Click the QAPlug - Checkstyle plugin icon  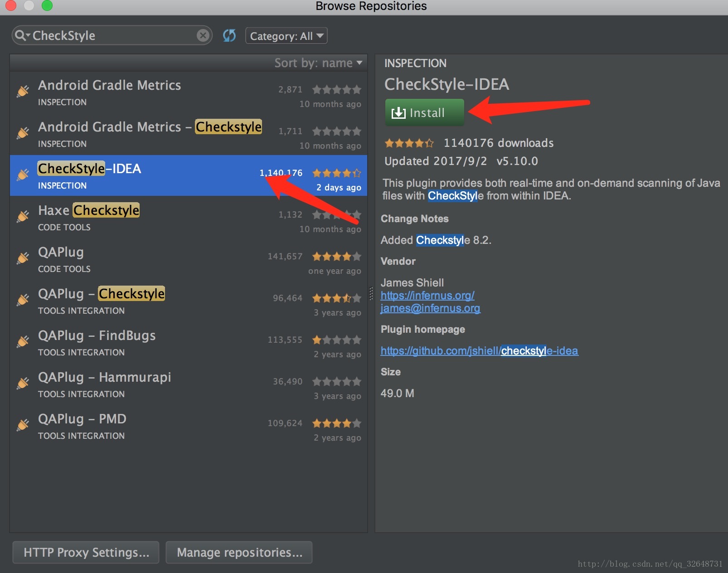[x=23, y=300]
